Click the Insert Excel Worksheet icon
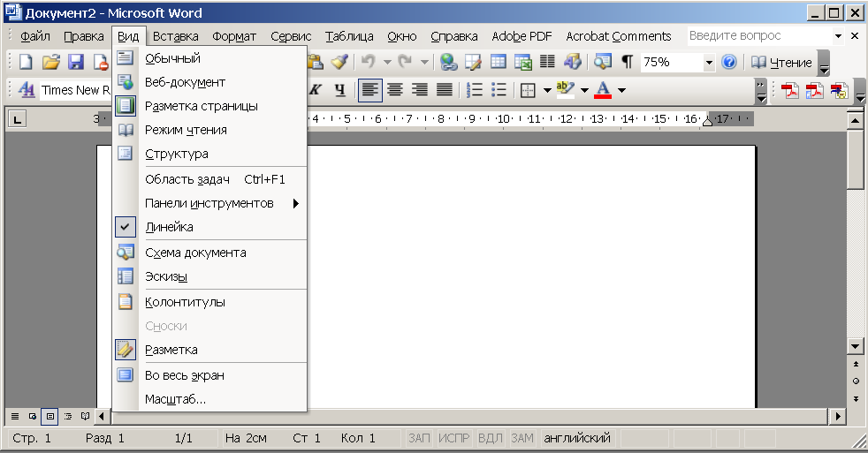Image resolution: width=868 pixels, height=453 pixels. click(x=523, y=62)
